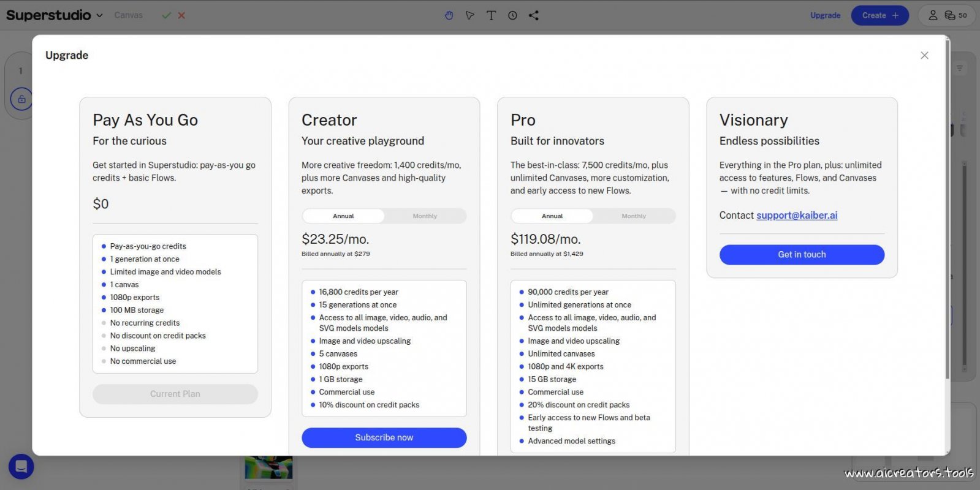Click the Visionary plan heading

coord(753,120)
